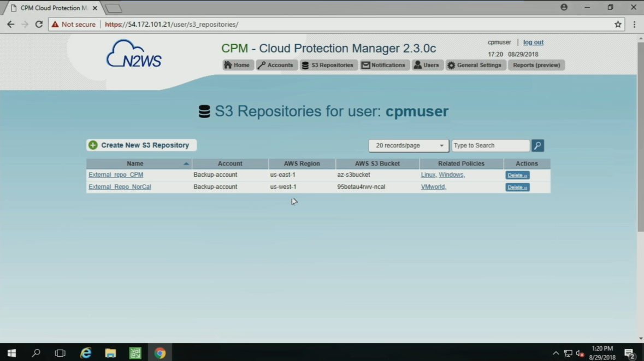Open the Chrome profile icon

click(x=564, y=8)
